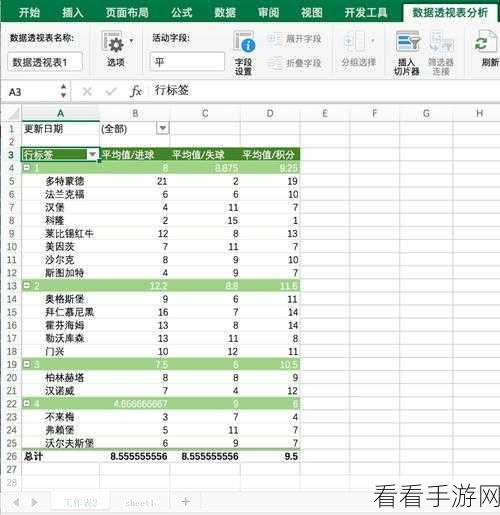Select column A header

tap(60, 114)
